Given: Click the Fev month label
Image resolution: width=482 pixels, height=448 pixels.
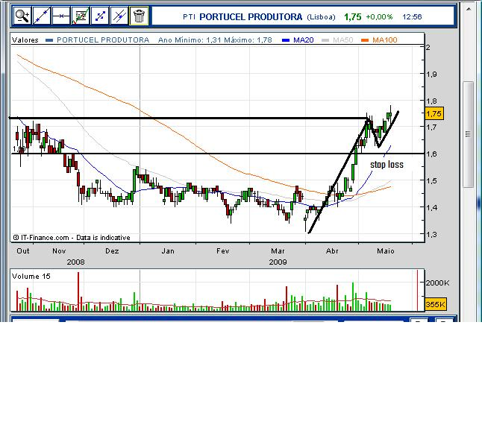Looking at the screenshot, I should (223, 251).
